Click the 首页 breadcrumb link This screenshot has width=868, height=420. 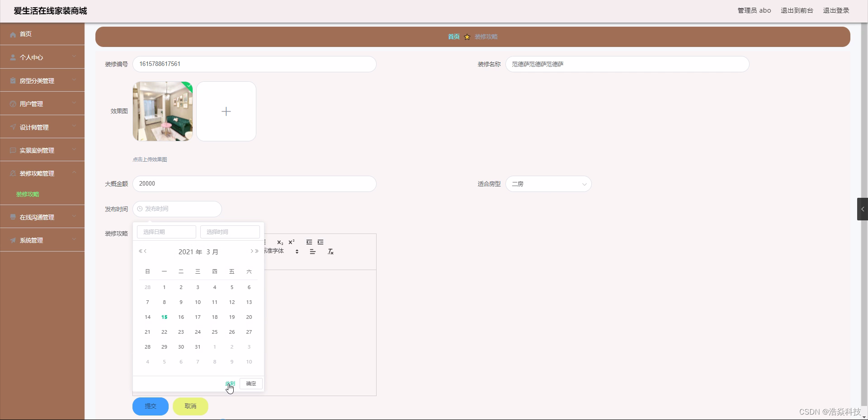454,37
